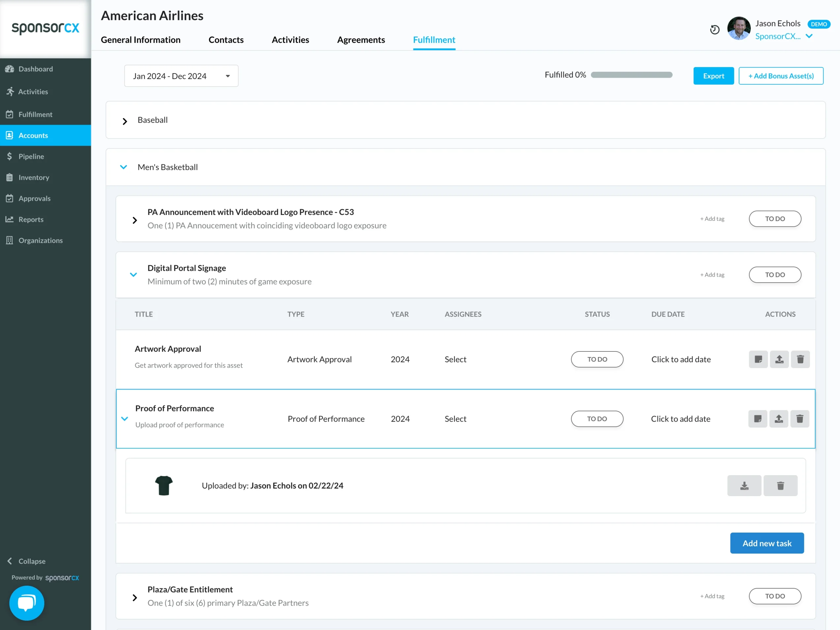Open Select assignees for Proof of Performance
Image resolution: width=840 pixels, height=630 pixels.
click(x=455, y=419)
